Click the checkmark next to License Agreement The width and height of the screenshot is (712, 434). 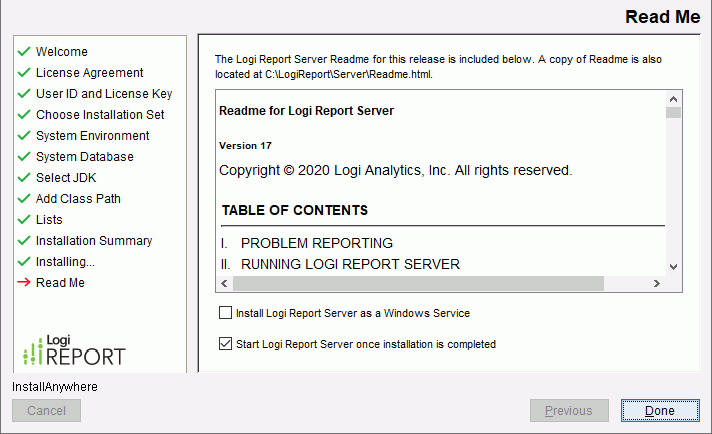coord(24,73)
